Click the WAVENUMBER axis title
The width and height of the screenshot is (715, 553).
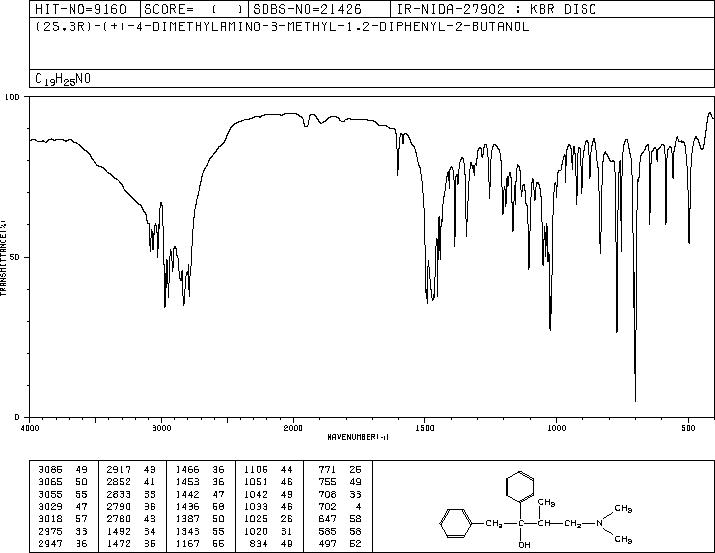pos(358,437)
